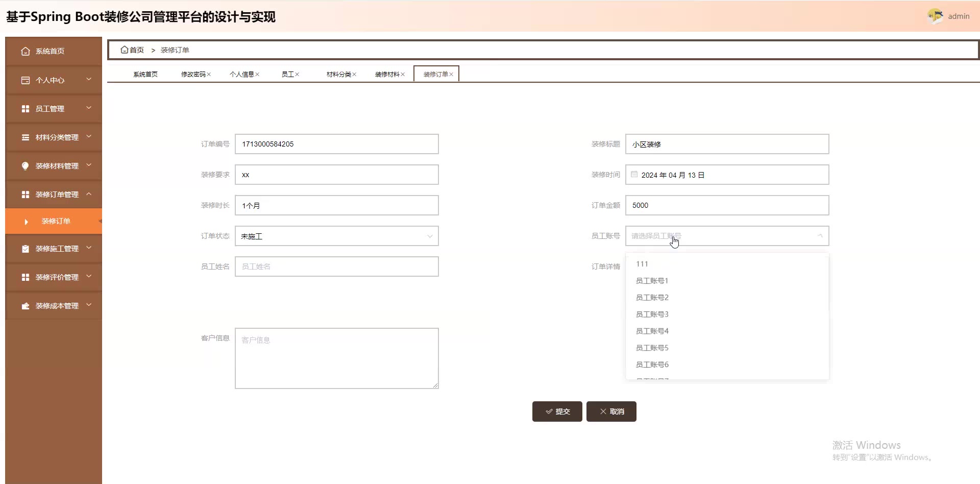Screen dimensions: 980x484
Task: Click the 材料分类管理 list icon
Action: (x=26, y=137)
